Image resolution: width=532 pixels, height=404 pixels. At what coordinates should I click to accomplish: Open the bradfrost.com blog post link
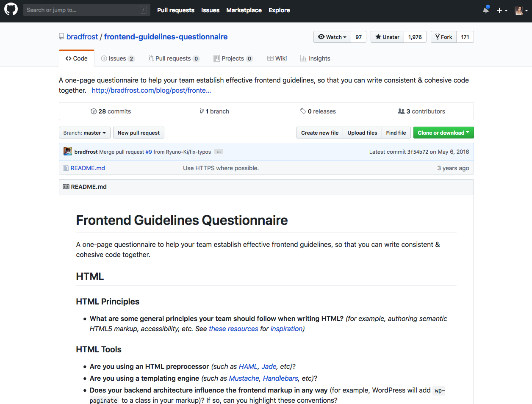click(151, 90)
